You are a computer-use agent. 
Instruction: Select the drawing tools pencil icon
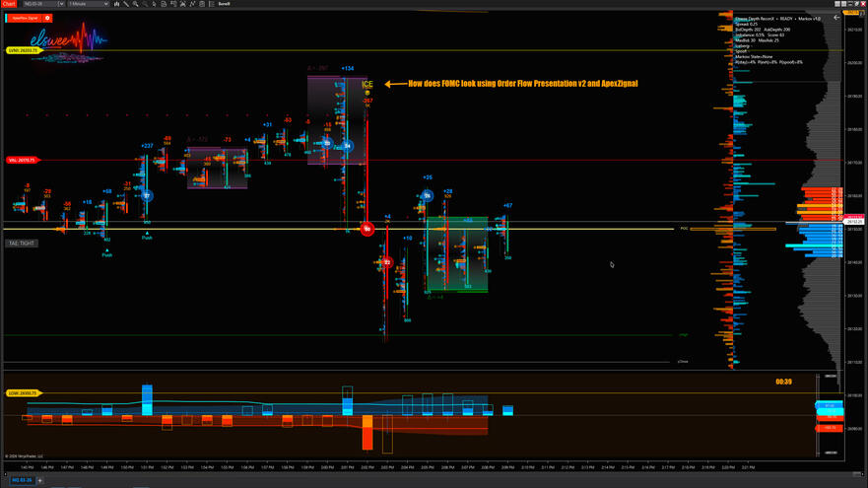127,4
